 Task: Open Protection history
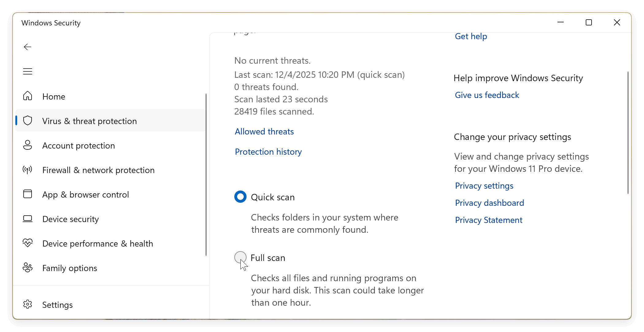[268, 152]
